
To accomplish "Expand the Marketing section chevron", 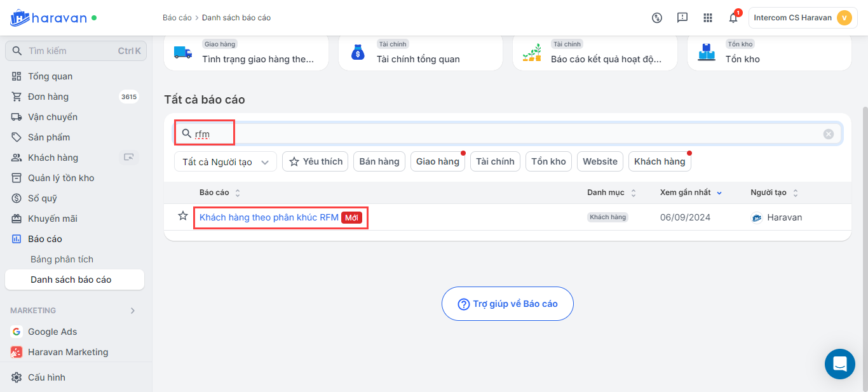I will point(133,311).
